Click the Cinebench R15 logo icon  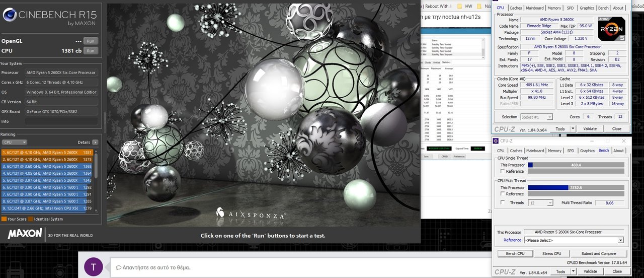point(10,15)
